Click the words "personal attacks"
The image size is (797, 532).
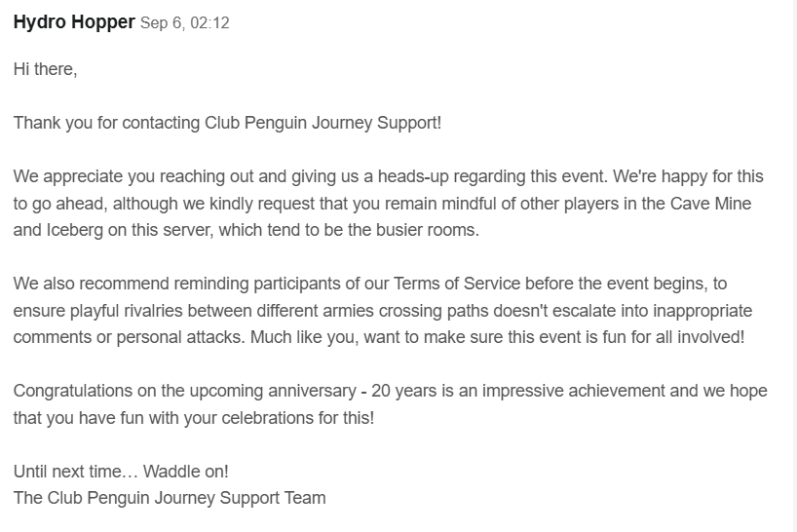click(x=179, y=337)
